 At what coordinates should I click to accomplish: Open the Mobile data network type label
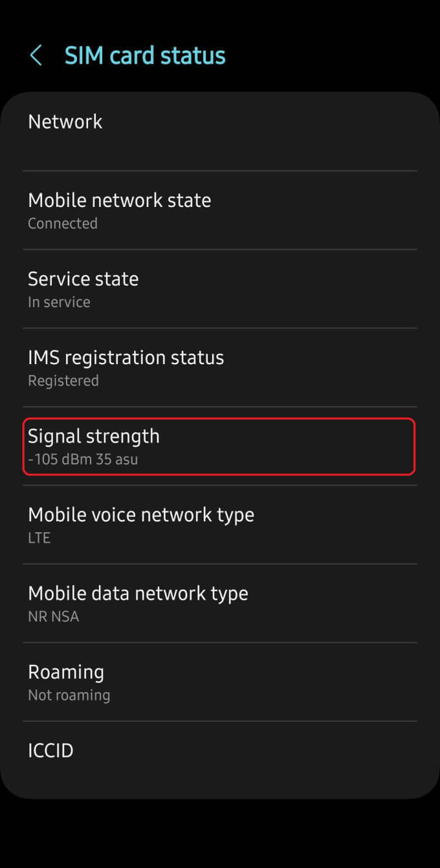click(x=138, y=593)
